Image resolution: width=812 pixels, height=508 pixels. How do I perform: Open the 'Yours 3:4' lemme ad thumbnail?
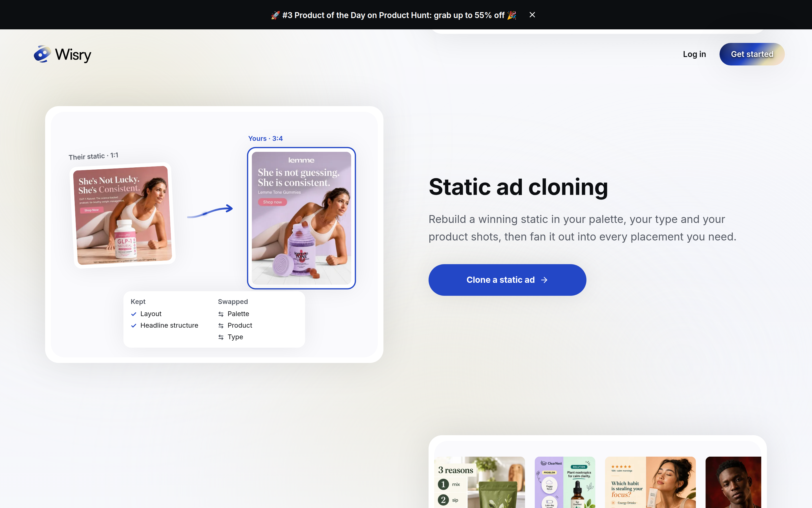[x=301, y=218]
